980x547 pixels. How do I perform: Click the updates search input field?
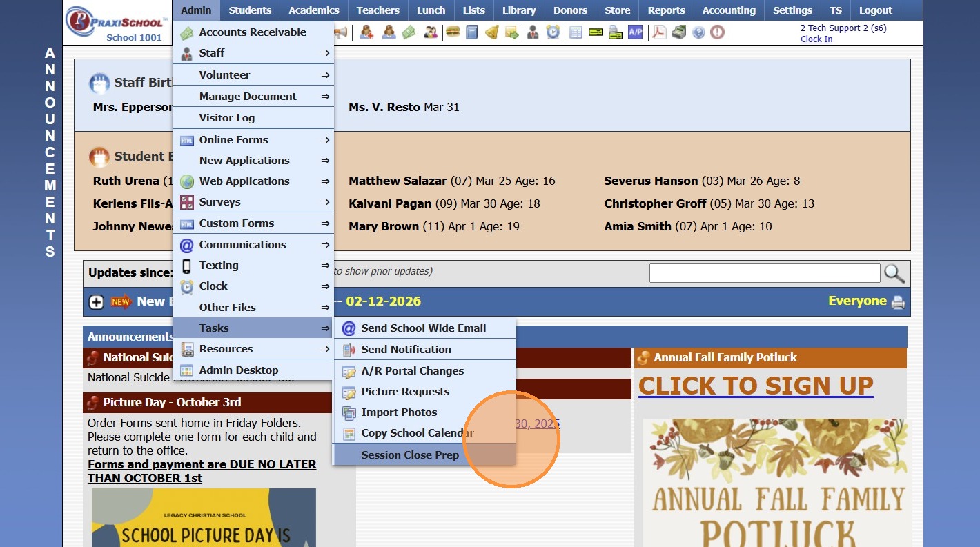pos(765,273)
